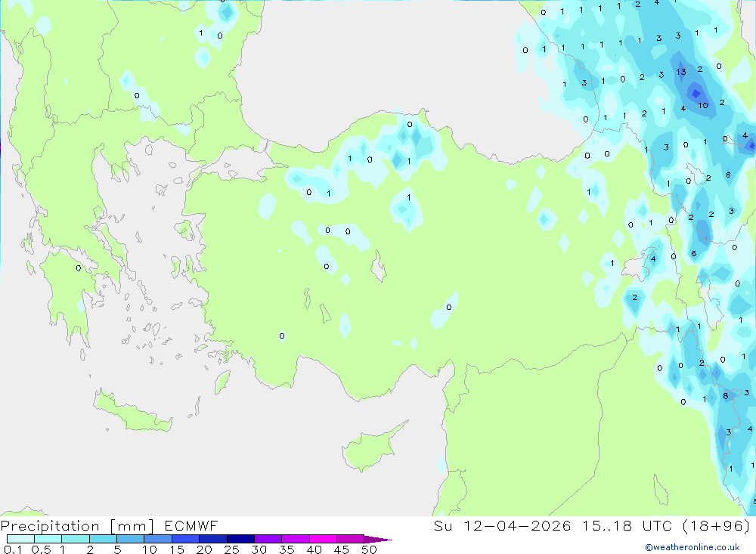
Task: Click the 35–40 mm purple legend swatch
Action: click(x=296, y=539)
